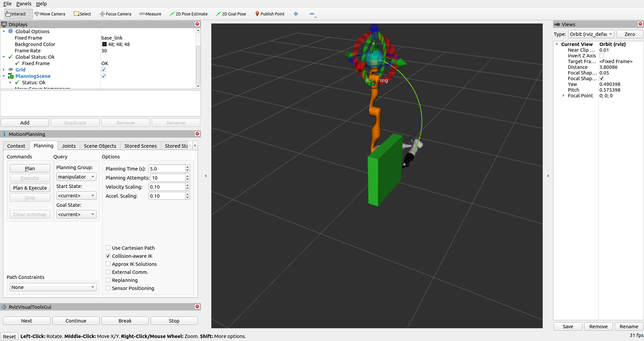Image resolution: width=644 pixels, height=341 pixels.
Task: Click the Zero view button
Action: pos(630,34)
